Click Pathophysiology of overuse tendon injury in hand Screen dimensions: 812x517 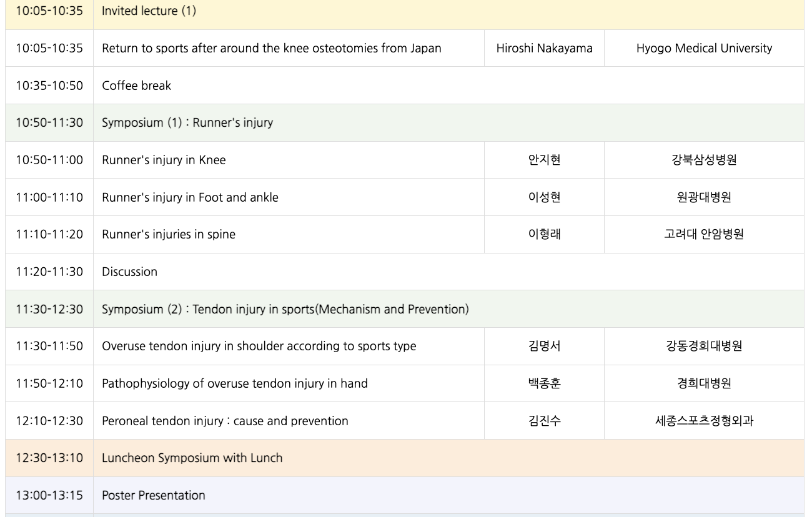234,383
